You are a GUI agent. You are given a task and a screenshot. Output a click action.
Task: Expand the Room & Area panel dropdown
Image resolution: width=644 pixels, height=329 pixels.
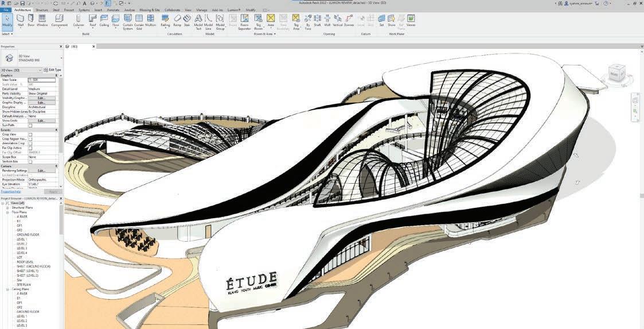(265, 34)
